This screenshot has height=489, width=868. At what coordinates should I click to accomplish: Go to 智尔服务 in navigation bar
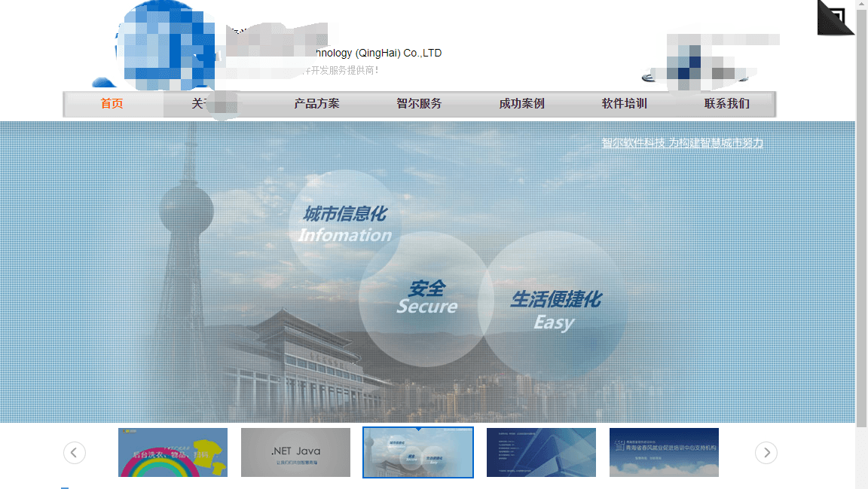point(419,104)
